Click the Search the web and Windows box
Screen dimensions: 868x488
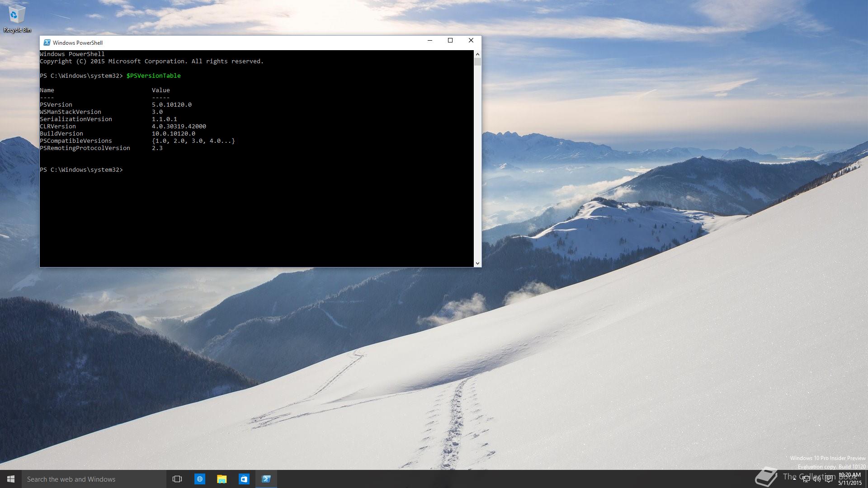94,479
